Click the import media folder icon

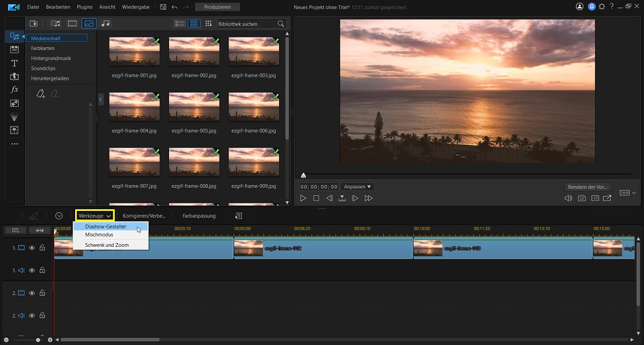(x=33, y=24)
